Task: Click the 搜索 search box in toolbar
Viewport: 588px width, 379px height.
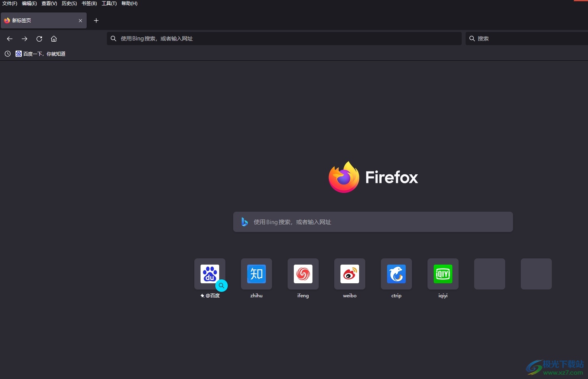Action: (527, 39)
